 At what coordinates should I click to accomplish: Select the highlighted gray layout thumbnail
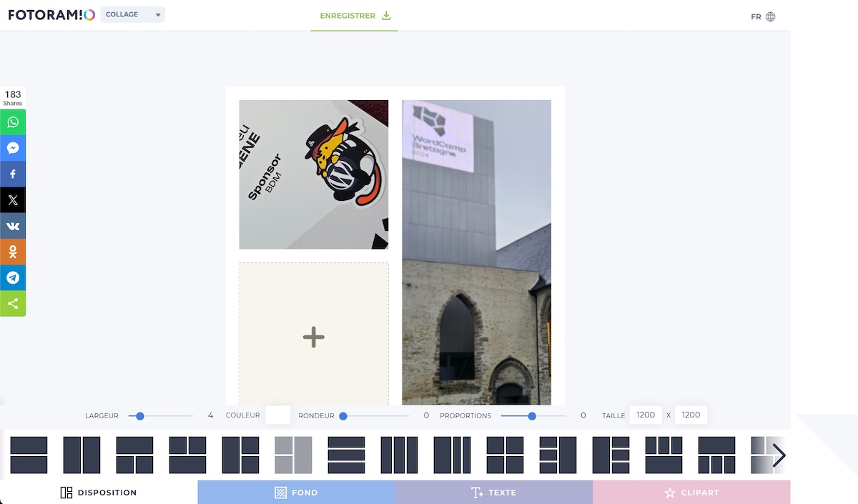[x=293, y=455]
